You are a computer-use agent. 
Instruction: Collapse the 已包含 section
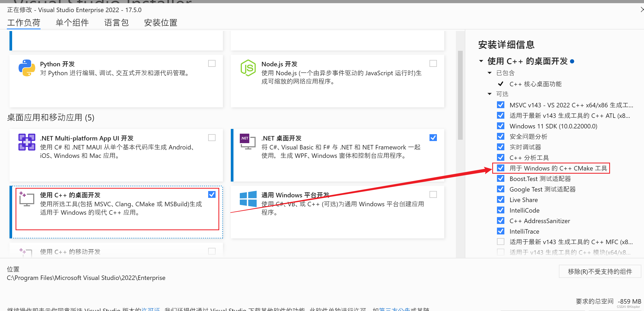pos(490,73)
